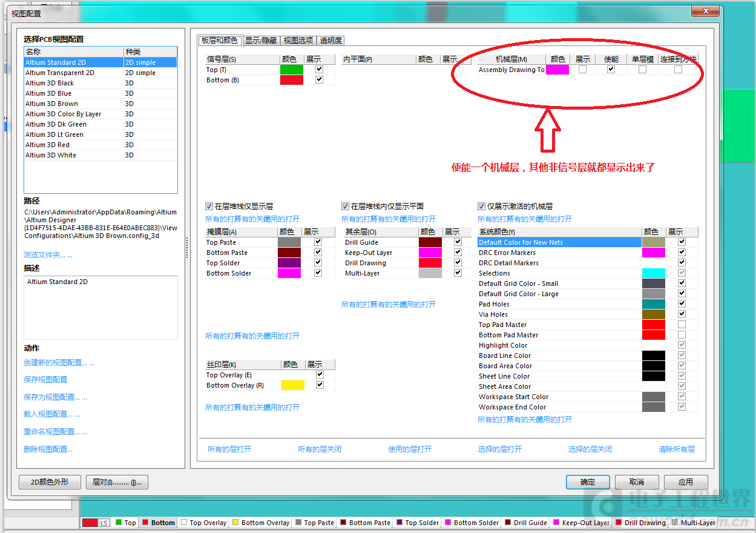Viewport: 756px width, 533px height.
Task: Enable show for Assembly Drawing To layer
Action: pyautogui.click(x=582, y=70)
